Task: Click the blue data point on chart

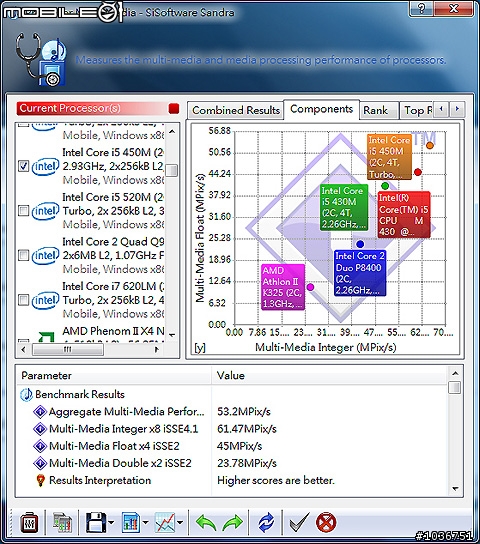Action: tap(360, 244)
